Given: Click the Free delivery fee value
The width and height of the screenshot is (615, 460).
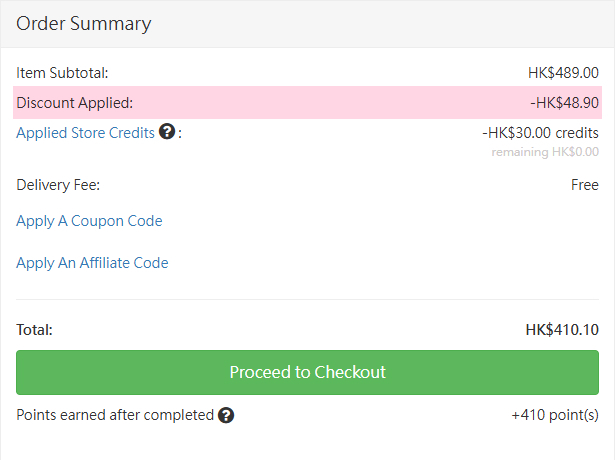Looking at the screenshot, I should (584, 185).
